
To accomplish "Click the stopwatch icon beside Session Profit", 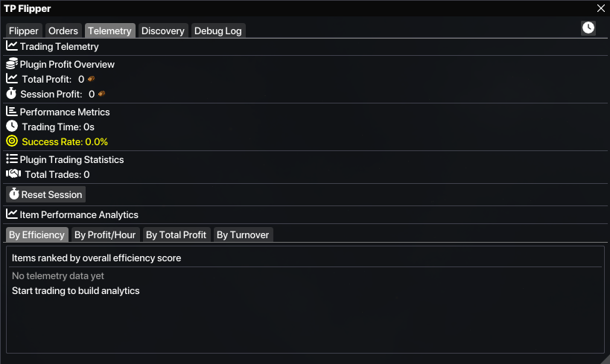I will tap(12, 94).
